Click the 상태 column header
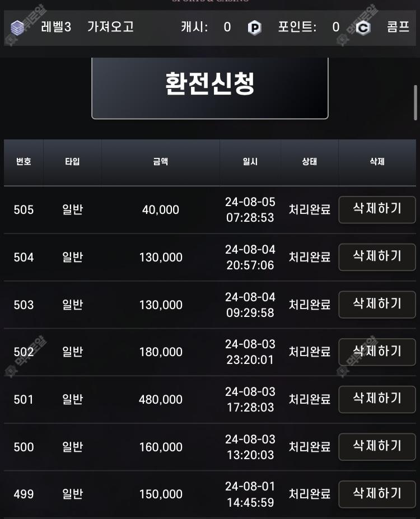The image size is (420, 519). point(310,162)
